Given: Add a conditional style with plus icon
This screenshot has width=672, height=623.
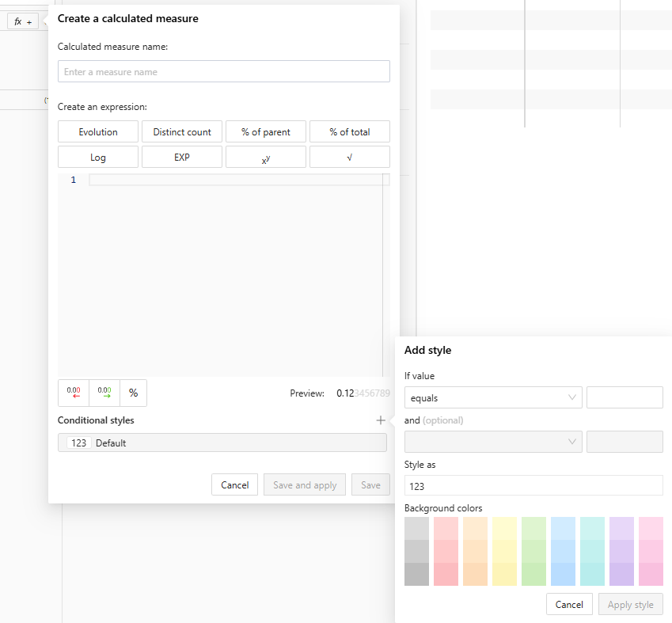Looking at the screenshot, I should (x=381, y=420).
